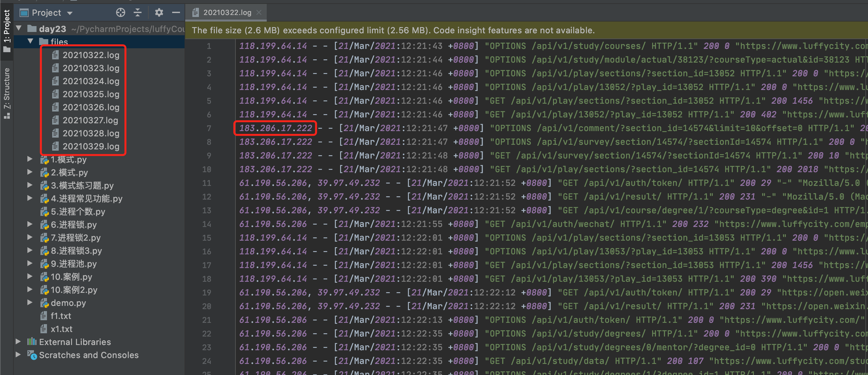This screenshot has height=375, width=868.
Task: Switch to the 20210322.log editor tab
Action: 227,12
